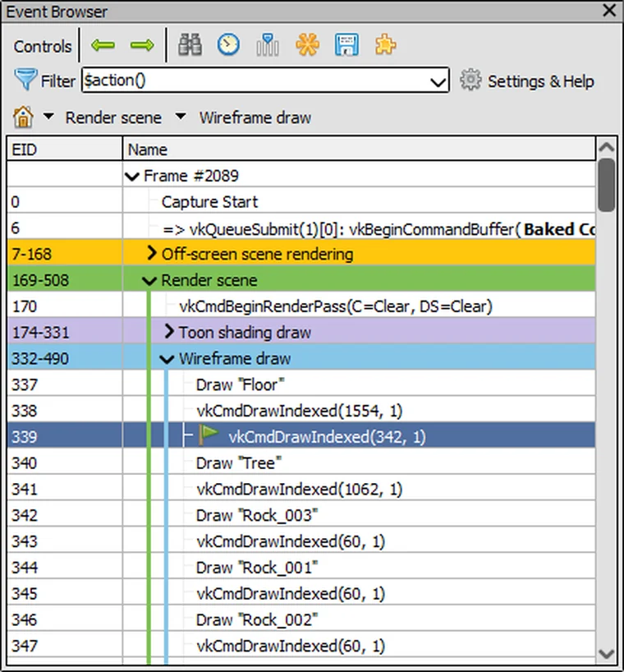Screen dimensions: 624x672
Task: Sort by the EID column header
Action: 65,150
